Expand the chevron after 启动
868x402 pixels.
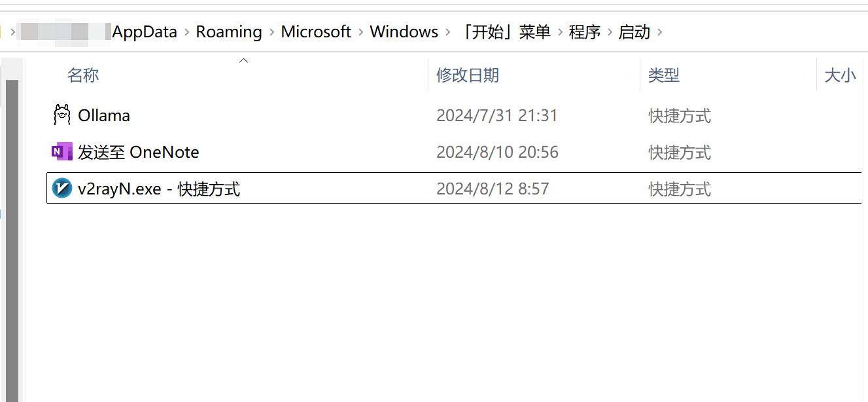[661, 31]
